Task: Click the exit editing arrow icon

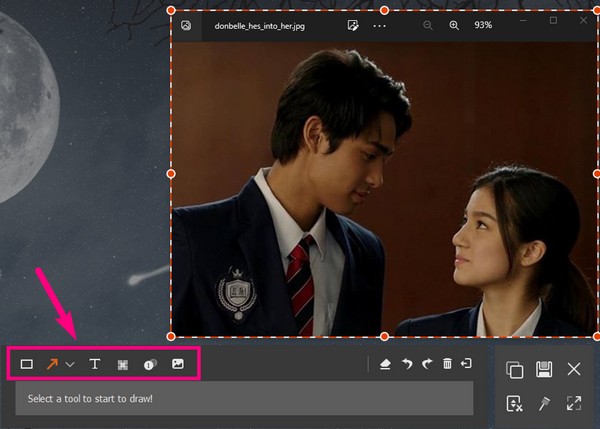Action: click(466, 364)
